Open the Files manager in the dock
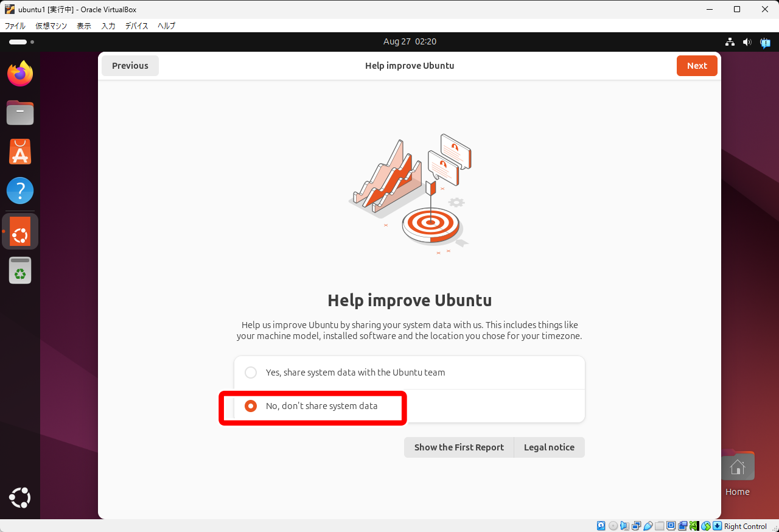This screenshot has width=779, height=532. [x=20, y=113]
